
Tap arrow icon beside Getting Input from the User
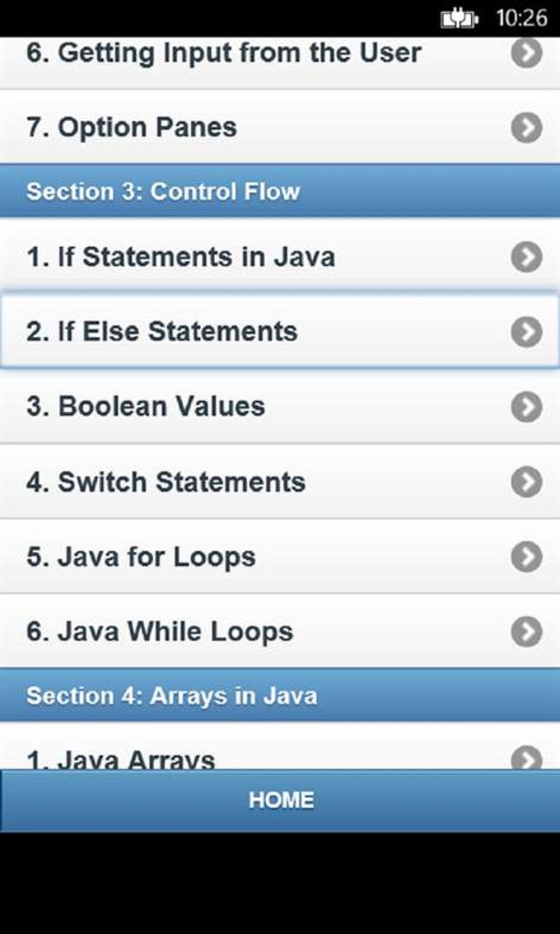pyautogui.click(x=526, y=53)
